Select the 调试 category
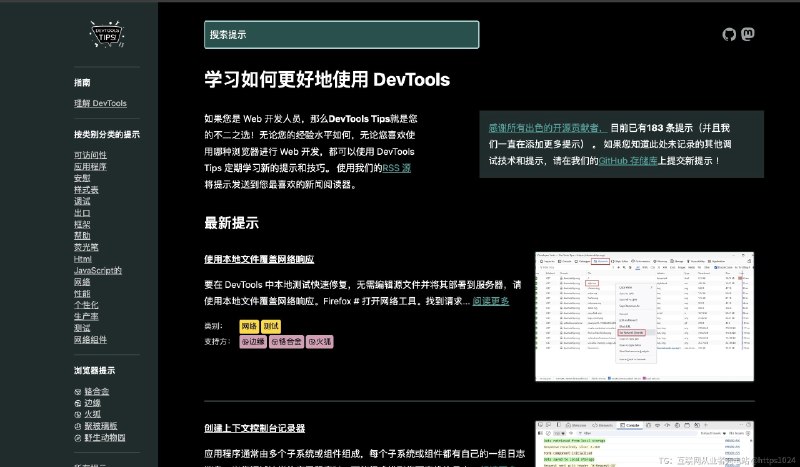The image size is (800, 467). click(82, 201)
